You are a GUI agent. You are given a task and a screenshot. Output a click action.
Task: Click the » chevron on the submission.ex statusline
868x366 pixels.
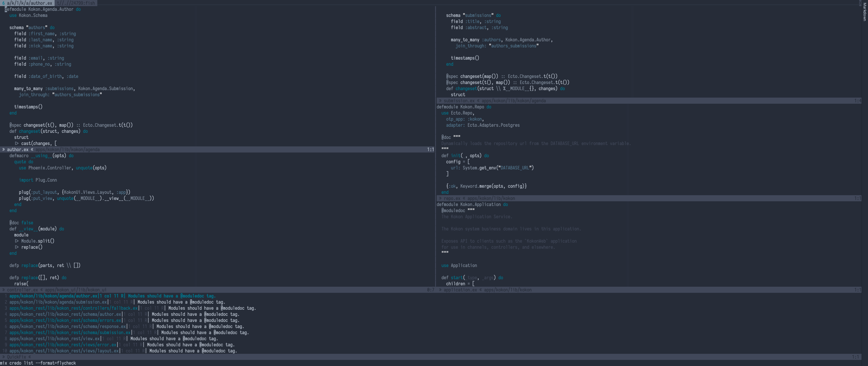coord(440,101)
